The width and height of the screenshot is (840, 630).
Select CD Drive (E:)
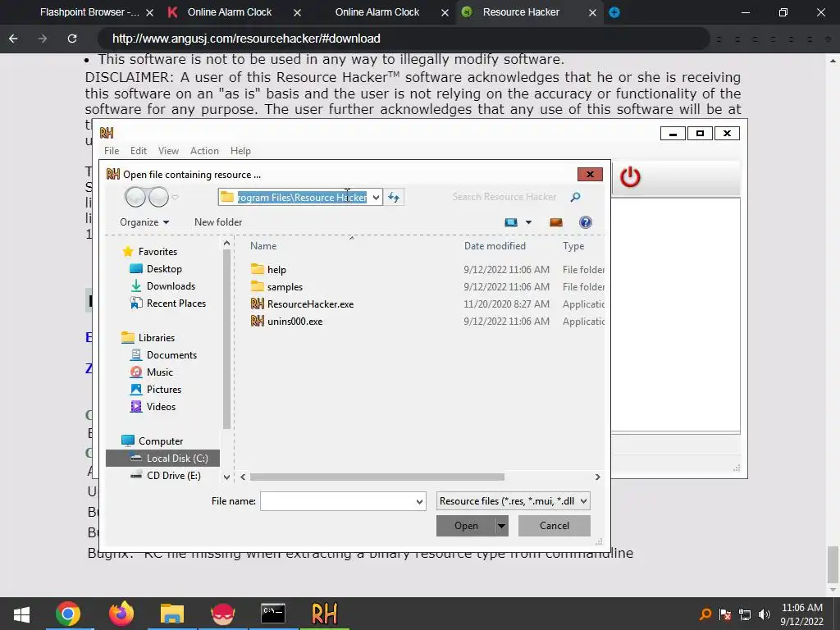(x=174, y=475)
